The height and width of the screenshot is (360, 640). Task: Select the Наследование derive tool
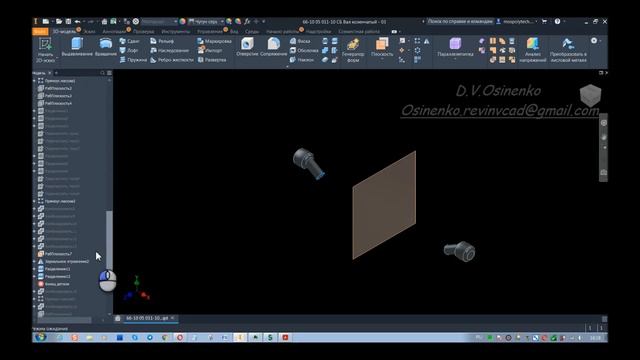pyautogui.click(x=169, y=50)
